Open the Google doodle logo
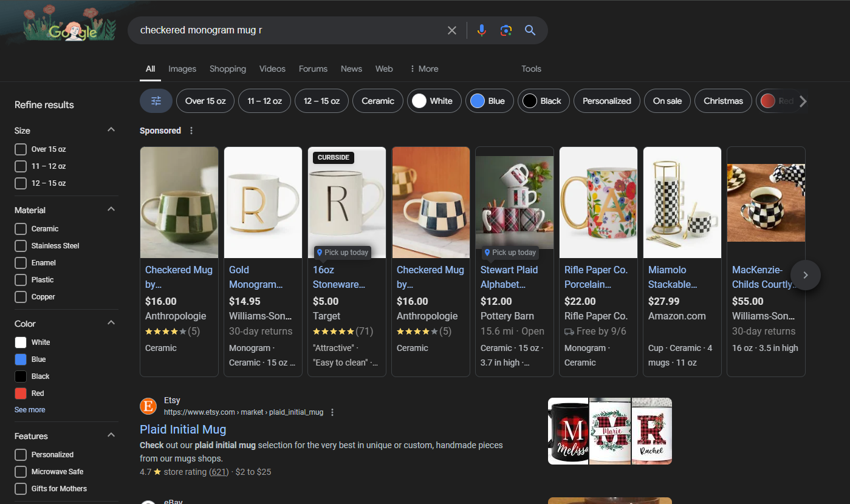Screen dimensions: 850x504 (69, 25)
